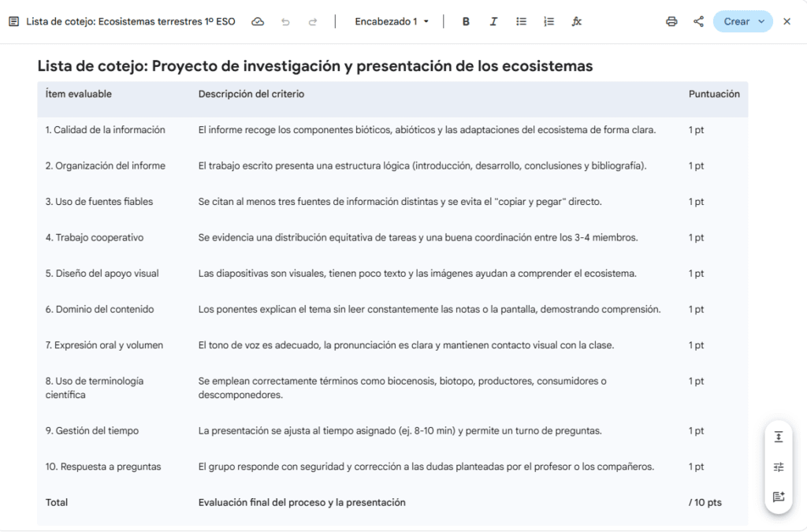Insert an equation with the fx icon
807x532 pixels.
pyautogui.click(x=576, y=21)
